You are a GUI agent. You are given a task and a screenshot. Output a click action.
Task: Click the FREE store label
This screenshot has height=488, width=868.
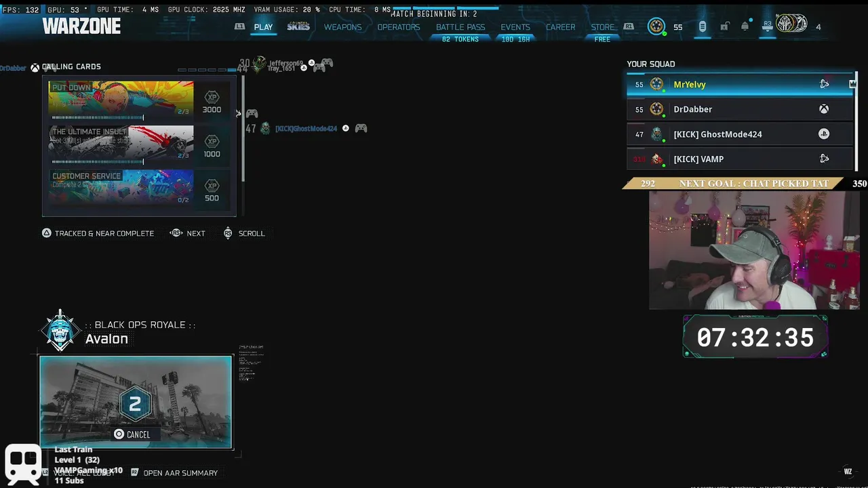[x=602, y=39]
